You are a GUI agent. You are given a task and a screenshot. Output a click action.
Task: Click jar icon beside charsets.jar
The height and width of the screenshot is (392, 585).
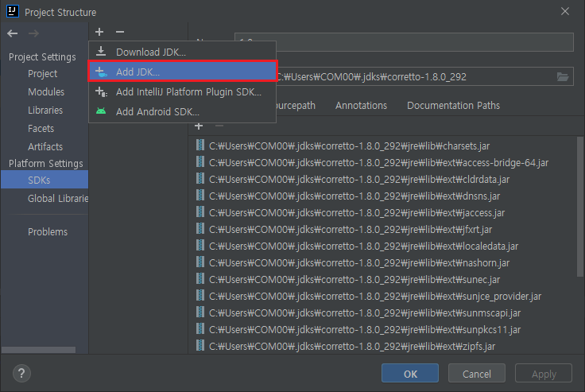200,146
